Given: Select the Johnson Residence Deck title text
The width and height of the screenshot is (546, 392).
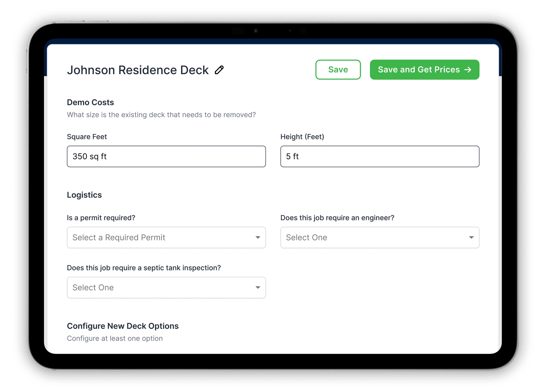Looking at the screenshot, I should 138,70.
